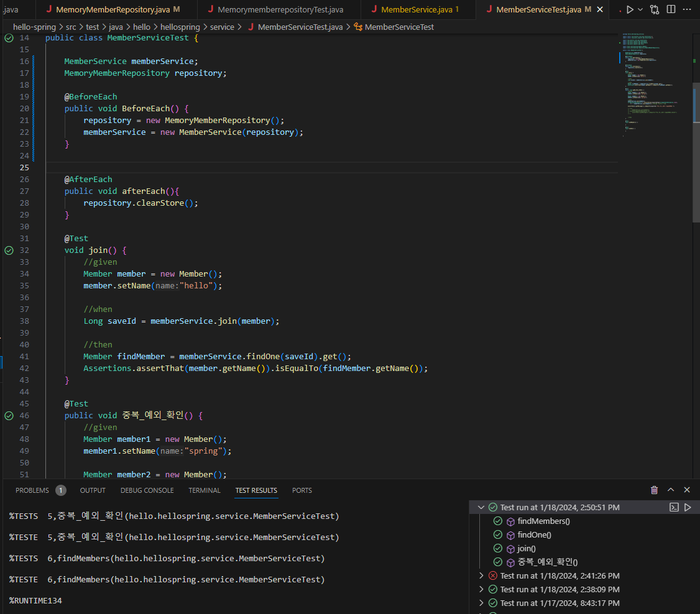Close the MemberServiceTest.java tab

[x=600, y=9]
